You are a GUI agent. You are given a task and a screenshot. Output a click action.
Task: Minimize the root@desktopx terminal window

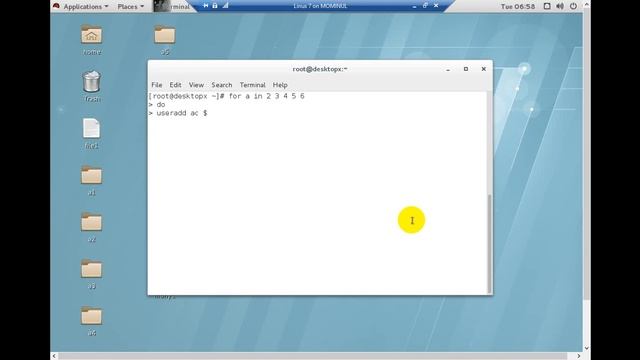point(448,69)
